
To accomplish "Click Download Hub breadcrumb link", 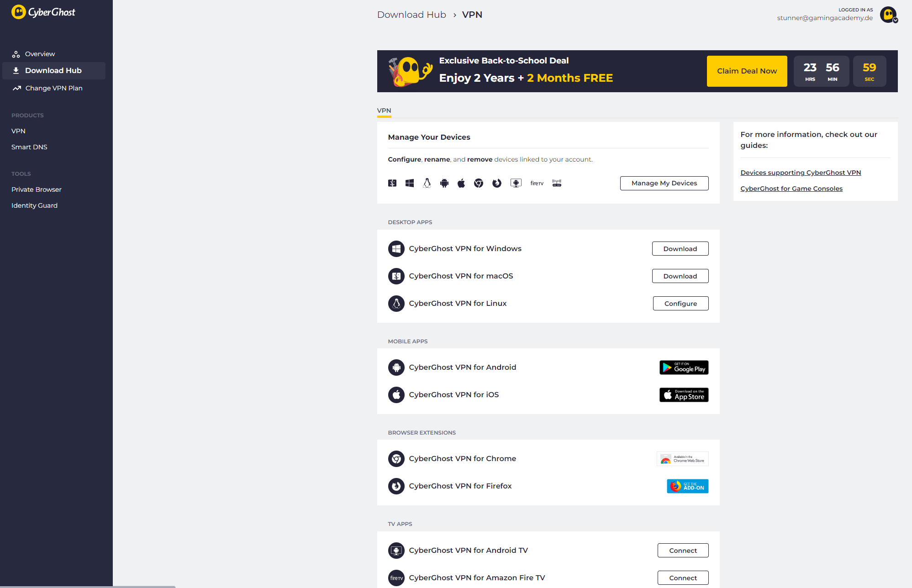I will [411, 15].
